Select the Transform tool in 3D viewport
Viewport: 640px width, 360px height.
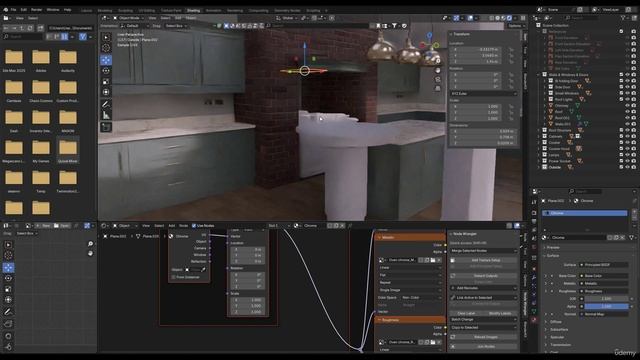click(106, 92)
